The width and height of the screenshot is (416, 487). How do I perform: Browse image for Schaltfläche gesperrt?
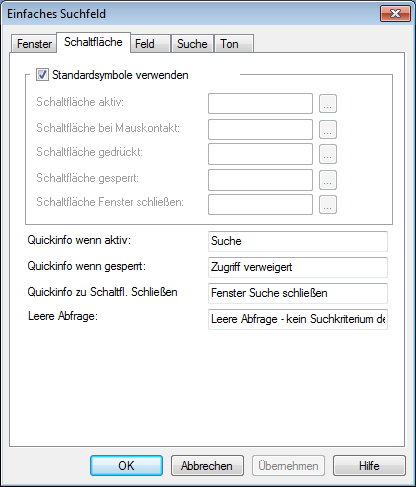[x=328, y=180]
